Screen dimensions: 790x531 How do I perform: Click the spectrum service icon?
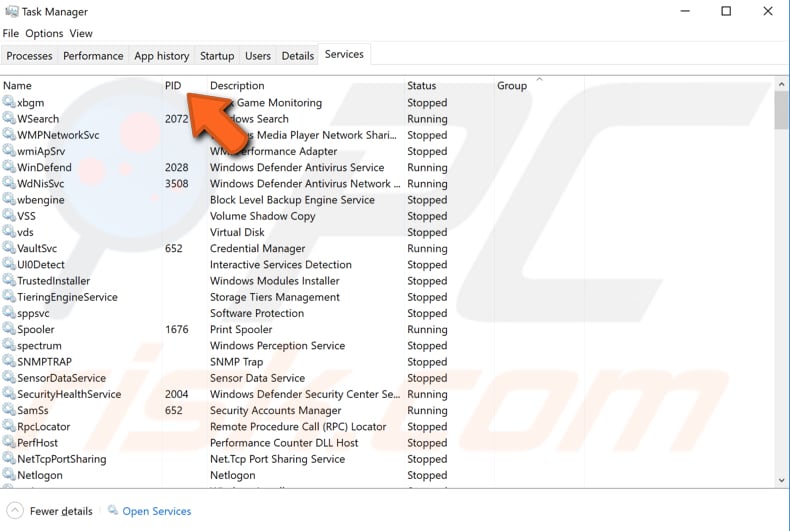pos(9,345)
